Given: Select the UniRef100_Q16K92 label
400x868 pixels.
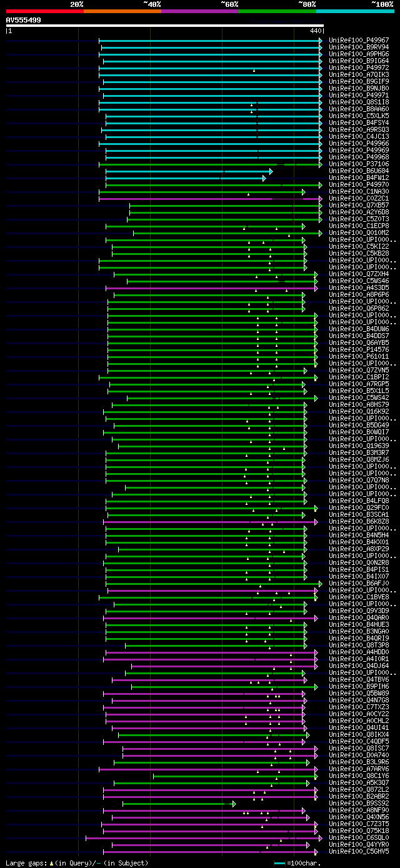Looking at the screenshot, I should (359, 411).
